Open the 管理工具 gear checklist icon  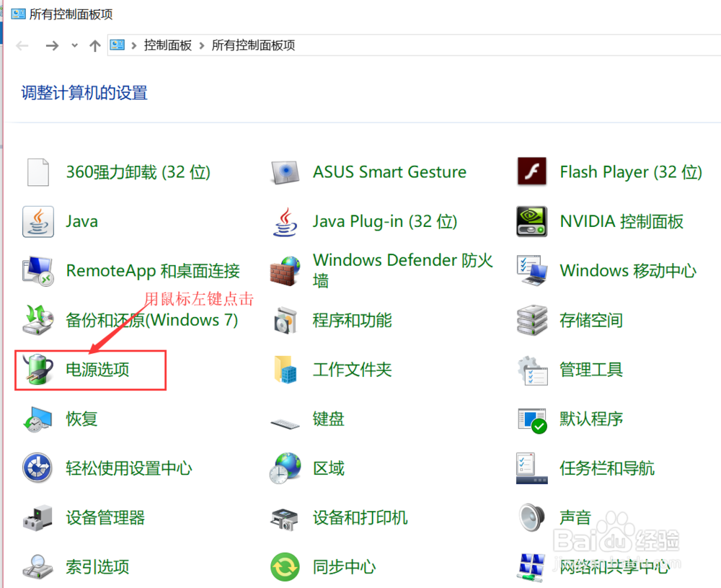531,370
